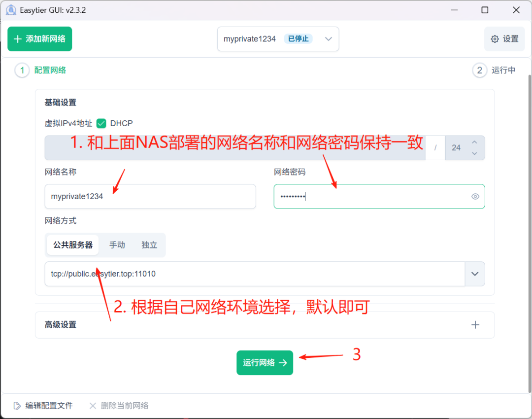Decrease the subnet mask value 24

tap(474, 153)
